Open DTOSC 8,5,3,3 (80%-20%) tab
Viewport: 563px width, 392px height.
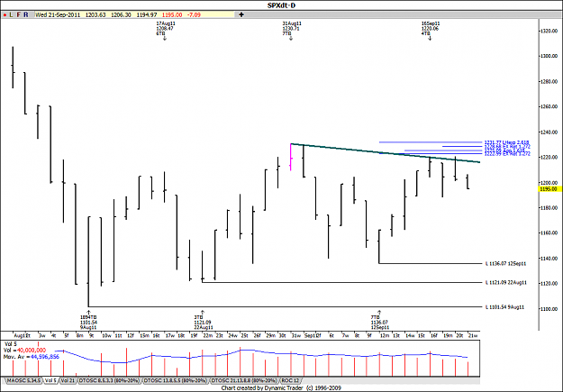point(109,380)
